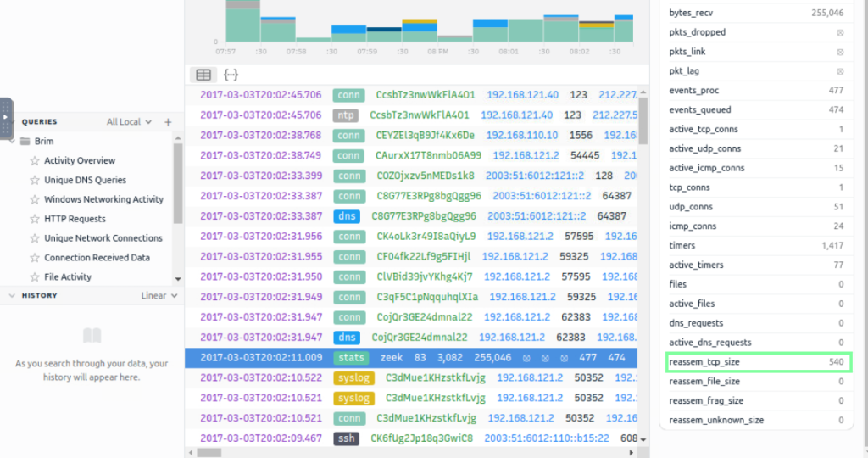The width and height of the screenshot is (868, 458).
Task: Switch to the table view icon
Action: point(203,75)
